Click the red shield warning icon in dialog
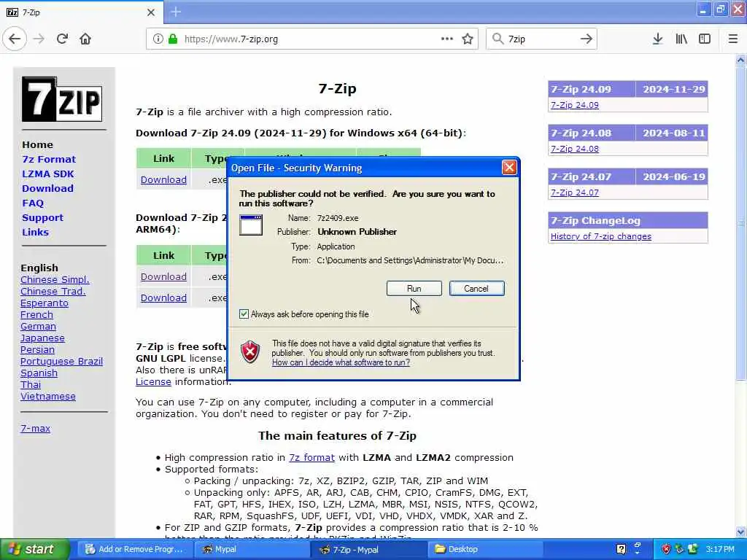 click(x=250, y=352)
